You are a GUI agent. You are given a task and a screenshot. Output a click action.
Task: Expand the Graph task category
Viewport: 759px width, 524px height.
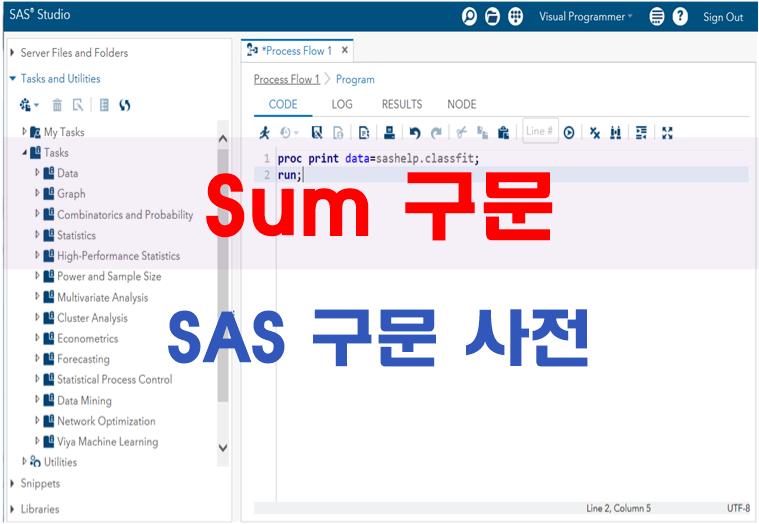tap(37, 193)
